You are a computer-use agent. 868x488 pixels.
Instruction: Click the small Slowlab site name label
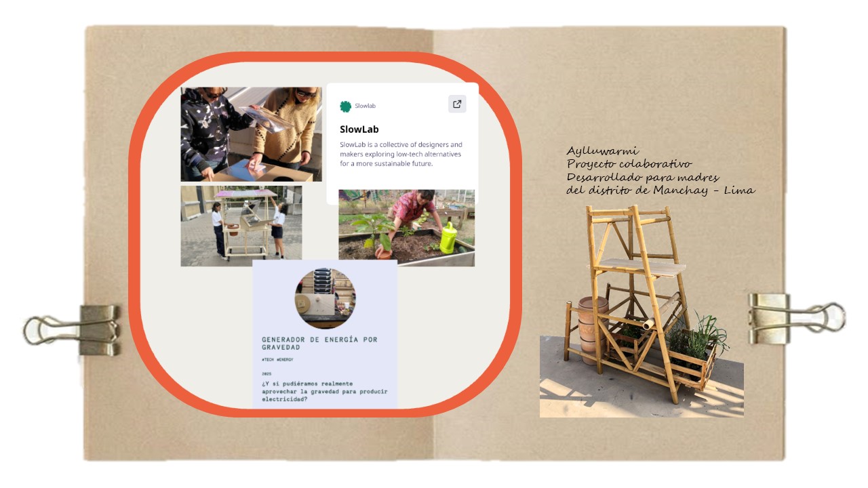coord(365,106)
